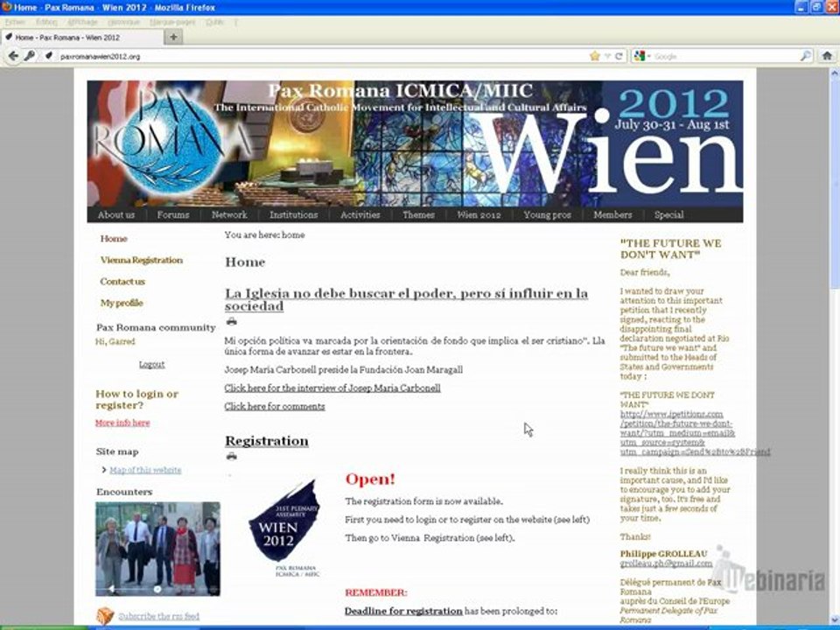Click the Google search engine icon
This screenshot has width=840, height=630.
[639, 56]
